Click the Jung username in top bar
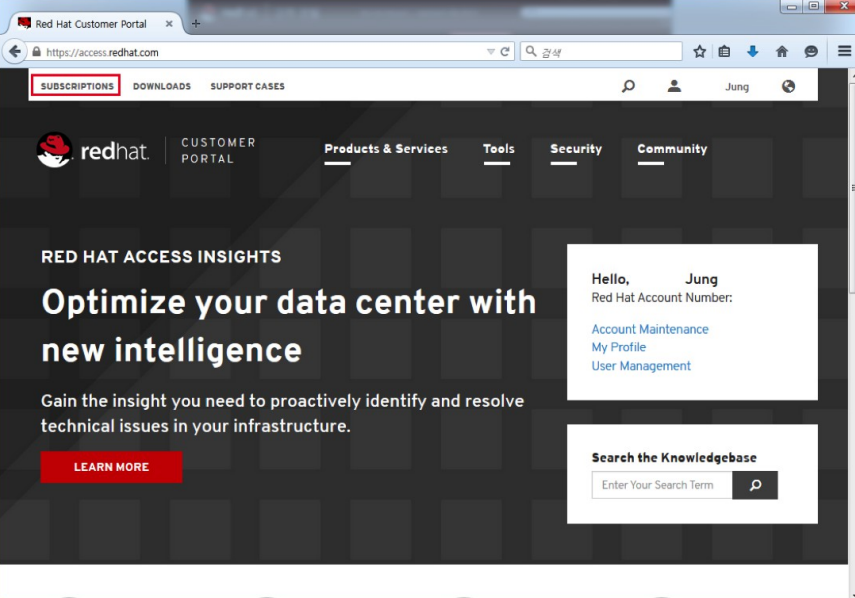 [737, 87]
